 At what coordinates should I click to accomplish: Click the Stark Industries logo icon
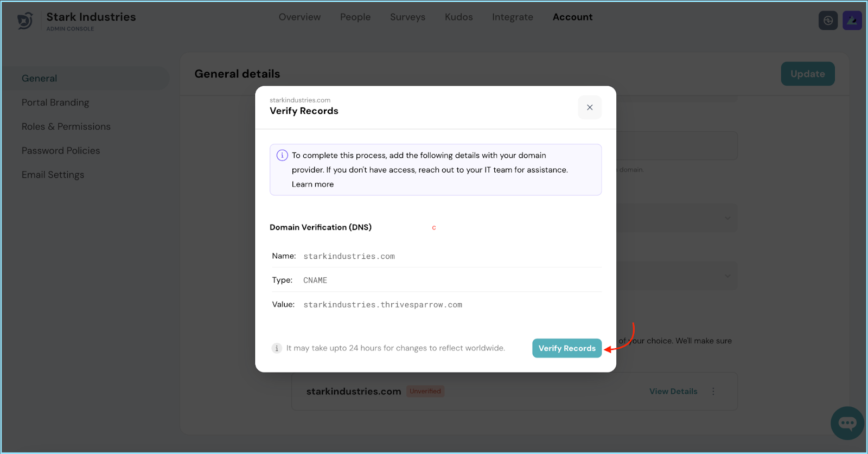point(25,21)
